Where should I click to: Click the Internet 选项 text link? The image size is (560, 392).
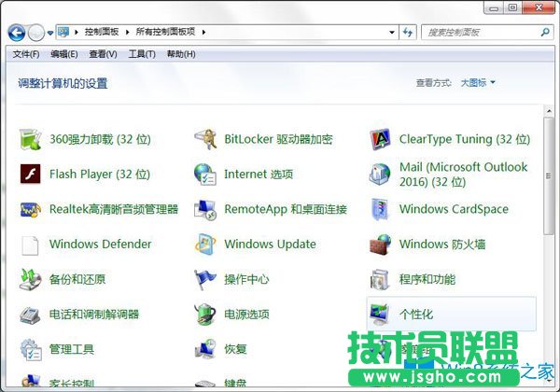(259, 175)
